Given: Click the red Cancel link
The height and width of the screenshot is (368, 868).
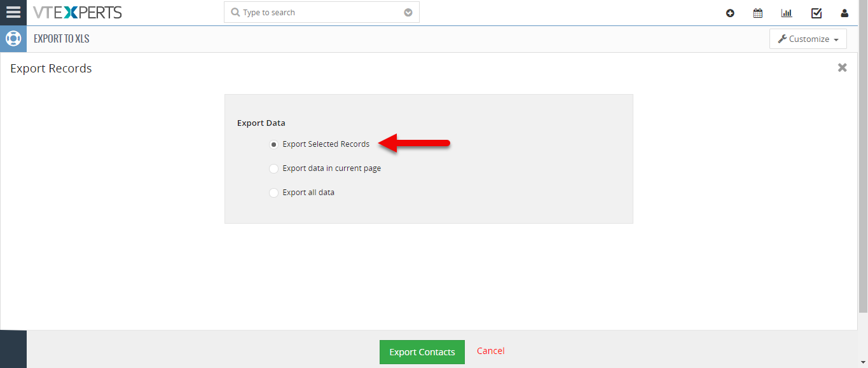Looking at the screenshot, I should pos(491,351).
